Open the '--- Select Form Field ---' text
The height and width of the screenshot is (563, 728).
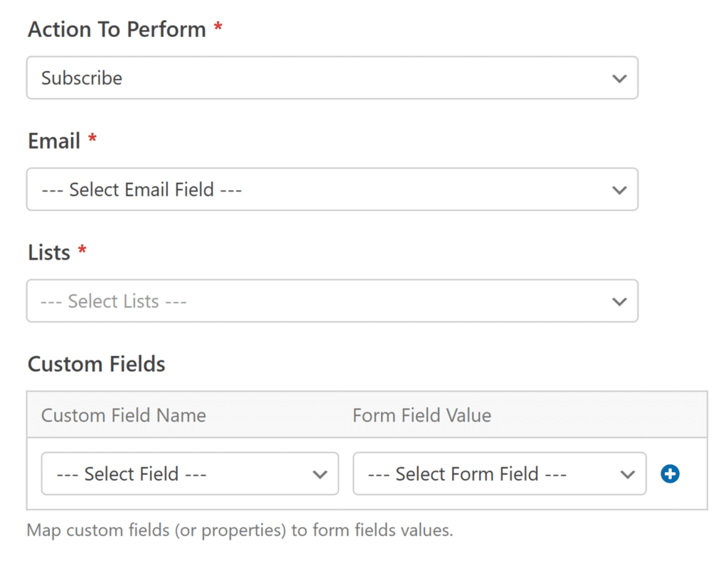[x=467, y=474]
